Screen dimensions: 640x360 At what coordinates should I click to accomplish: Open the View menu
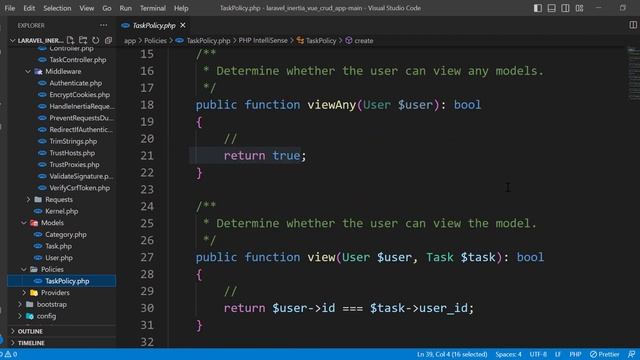[87, 8]
